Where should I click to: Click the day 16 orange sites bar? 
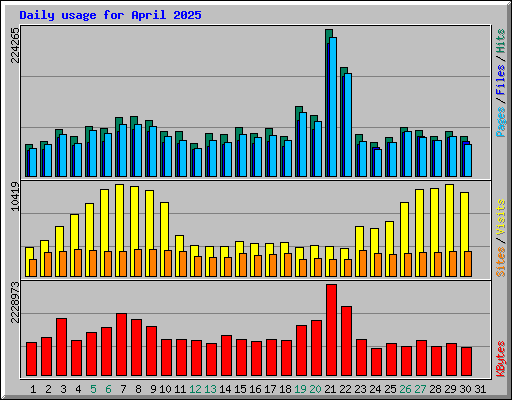[258, 266]
